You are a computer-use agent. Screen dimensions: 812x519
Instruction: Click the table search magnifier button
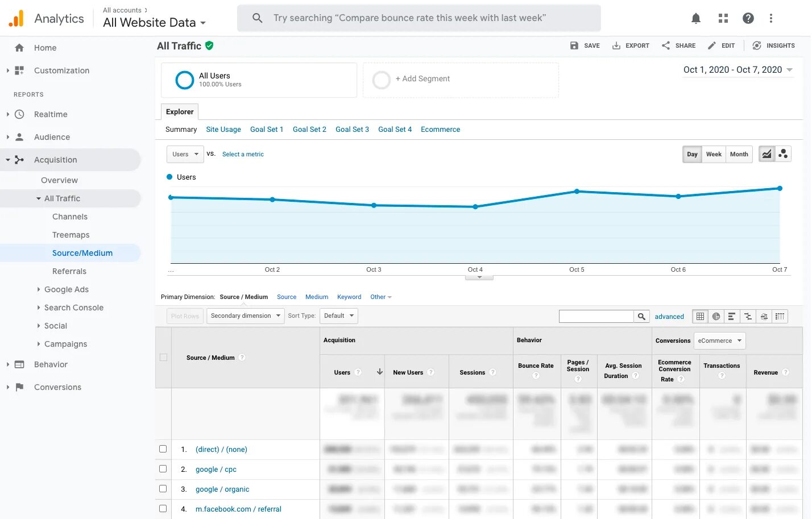pos(641,317)
